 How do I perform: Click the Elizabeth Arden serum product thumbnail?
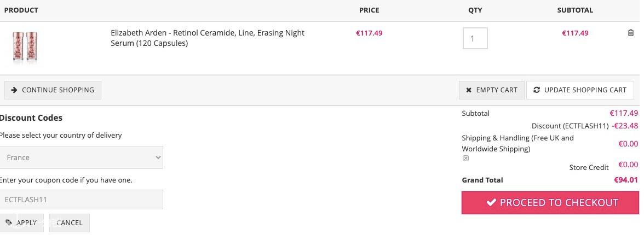[25, 46]
